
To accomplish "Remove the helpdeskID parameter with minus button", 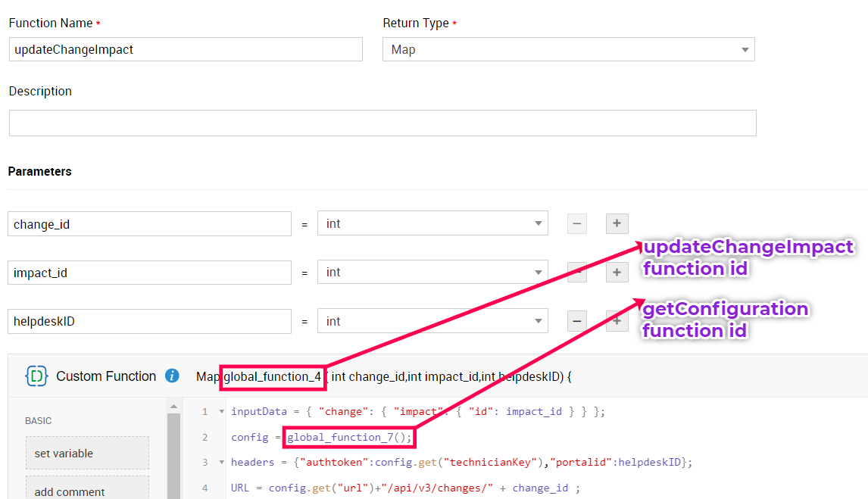I will pos(577,321).
